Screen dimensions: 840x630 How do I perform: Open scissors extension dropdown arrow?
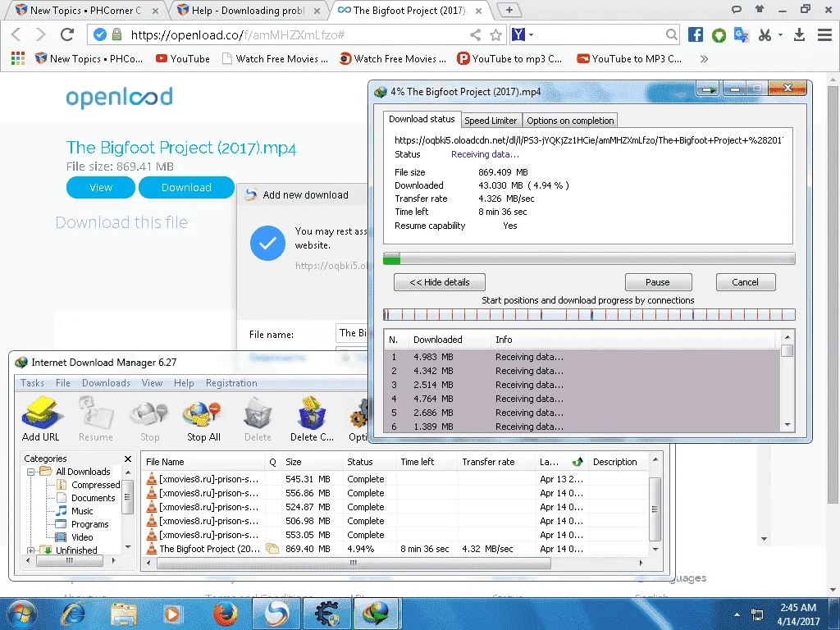point(780,34)
